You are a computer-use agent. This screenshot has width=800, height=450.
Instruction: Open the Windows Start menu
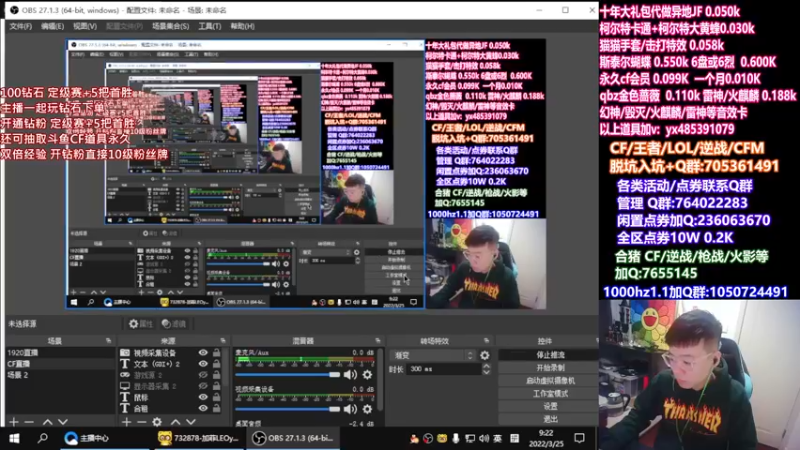(14, 438)
